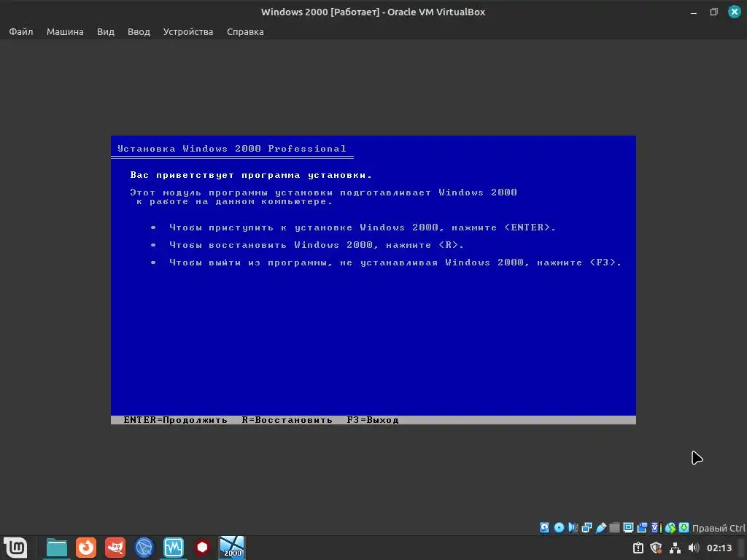This screenshot has height=560, width=747.
Task: Open the Машина menu
Action: pyautogui.click(x=65, y=31)
